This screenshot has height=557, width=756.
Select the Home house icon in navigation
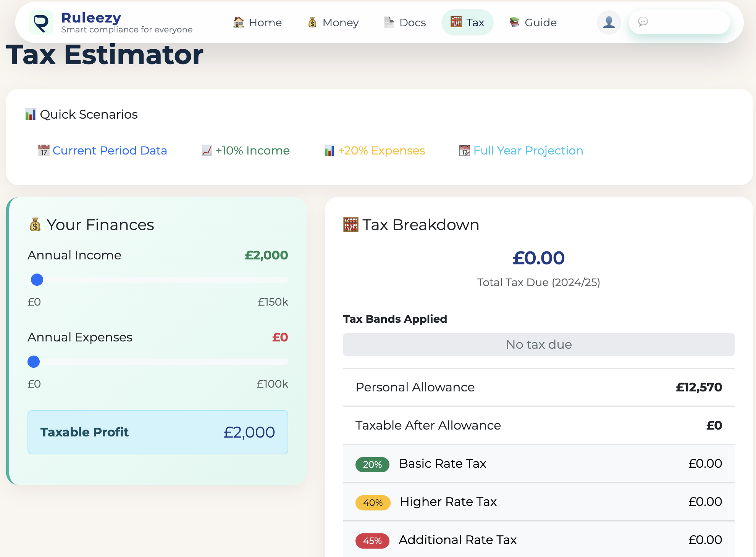tap(239, 22)
